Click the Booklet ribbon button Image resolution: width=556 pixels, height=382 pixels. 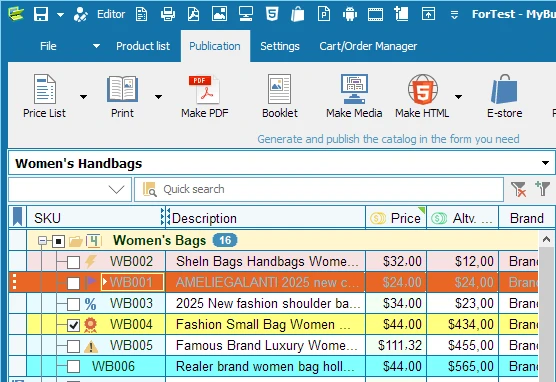tap(280, 96)
